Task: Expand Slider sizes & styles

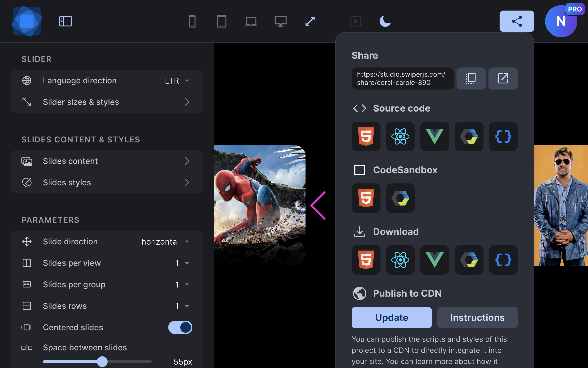Action: point(107,102)
